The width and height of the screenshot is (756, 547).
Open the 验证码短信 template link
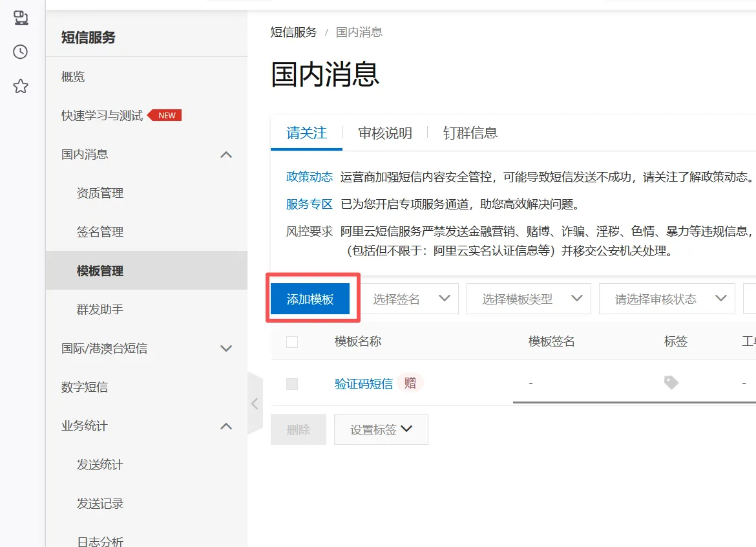click(364, 384)
